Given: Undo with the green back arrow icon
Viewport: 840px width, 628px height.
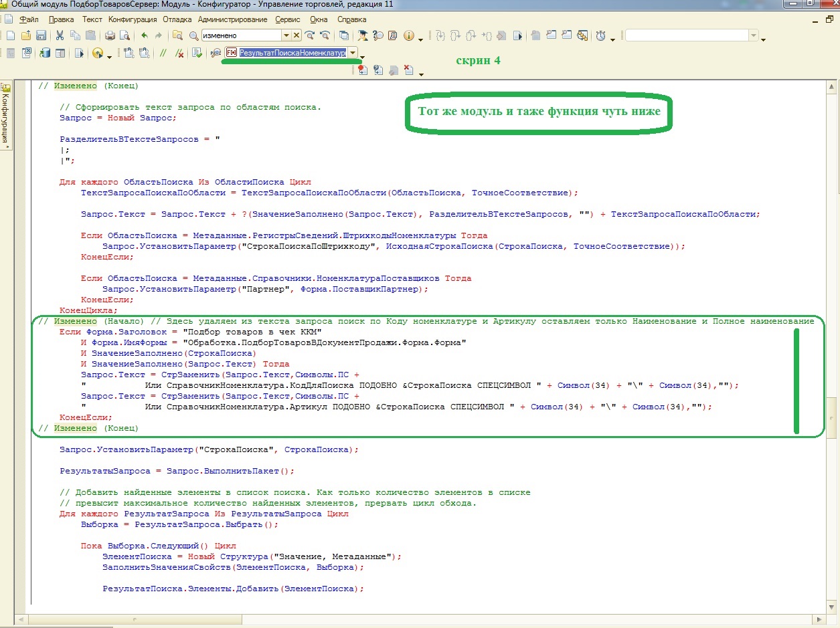Looking at the screenshot, I should pyautogui.click(x=144, y=35).
